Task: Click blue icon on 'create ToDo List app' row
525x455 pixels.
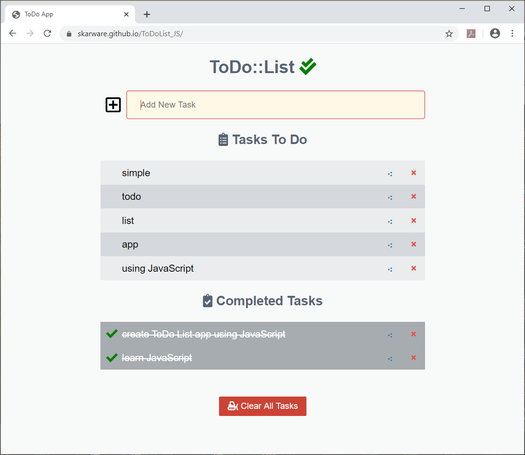Action: (390, 335)
